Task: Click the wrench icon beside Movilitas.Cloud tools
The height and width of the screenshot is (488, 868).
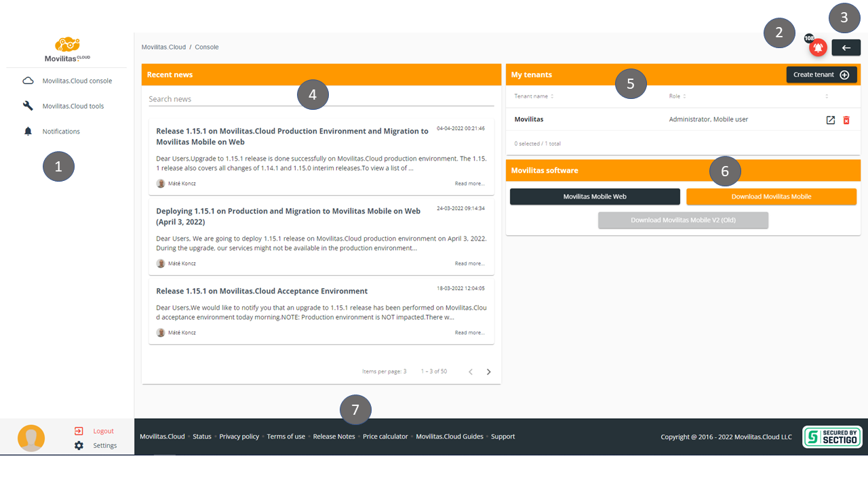Action: click(28, 106)
